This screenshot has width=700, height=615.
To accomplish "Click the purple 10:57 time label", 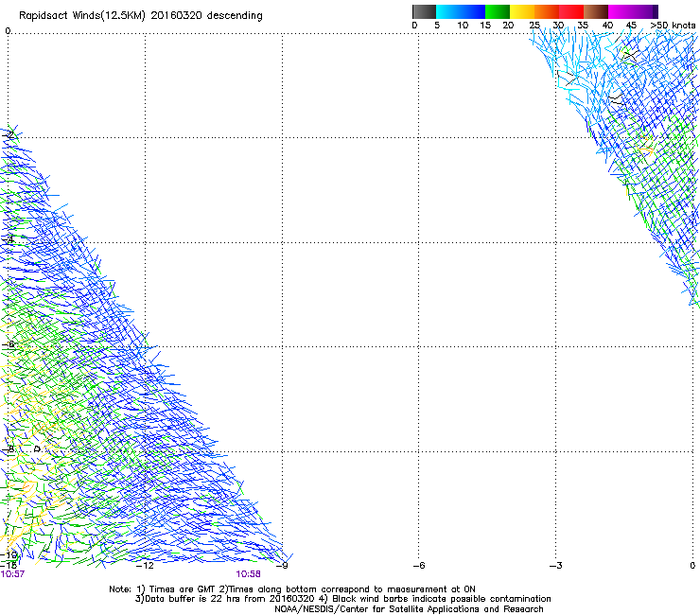I will point(12,574).
